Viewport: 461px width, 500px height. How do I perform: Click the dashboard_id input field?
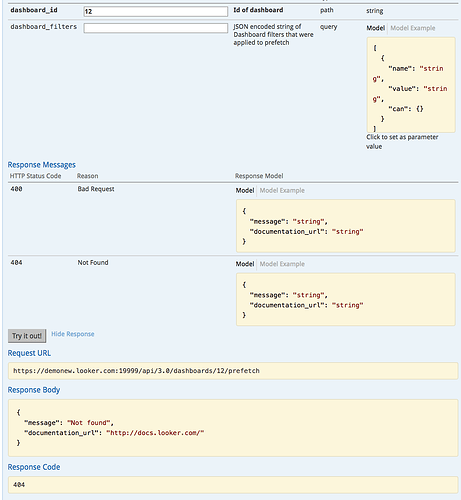[156, 11]
